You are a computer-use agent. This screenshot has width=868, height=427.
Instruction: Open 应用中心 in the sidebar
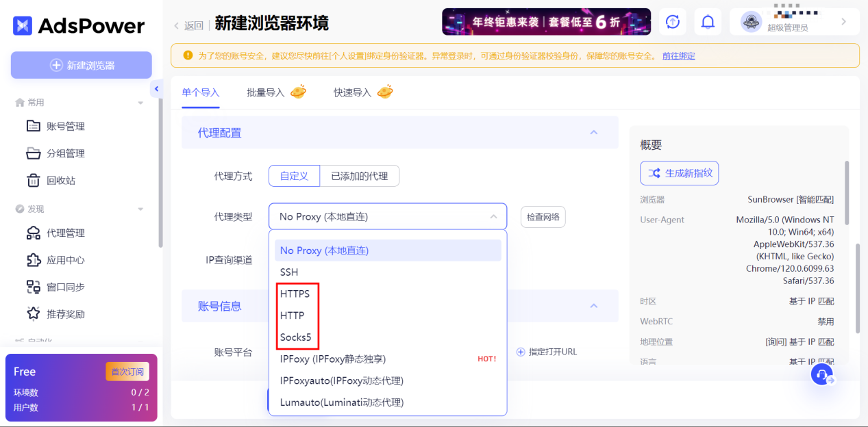pos(66,260)
